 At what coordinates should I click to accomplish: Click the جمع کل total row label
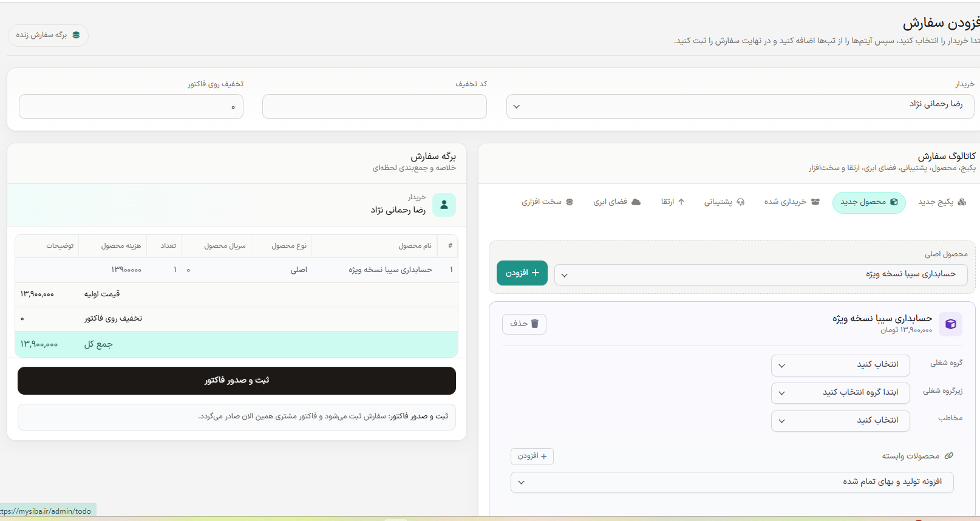(98, 344)
